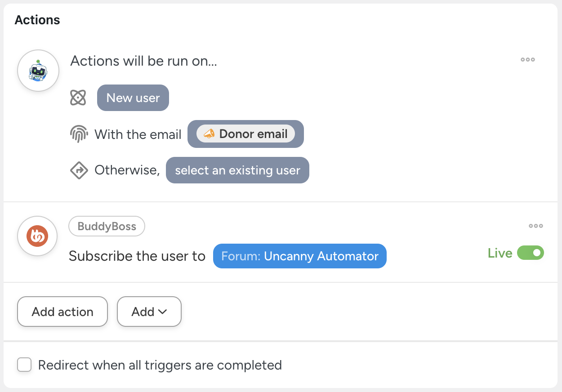Viewport: 562px width, 392px height.
Task: Click the Subscribe the user to sentence
Action: coord(137,256)
